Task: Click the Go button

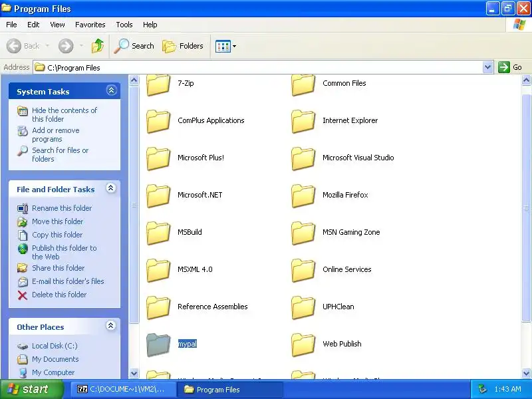Action: (510, 67)
